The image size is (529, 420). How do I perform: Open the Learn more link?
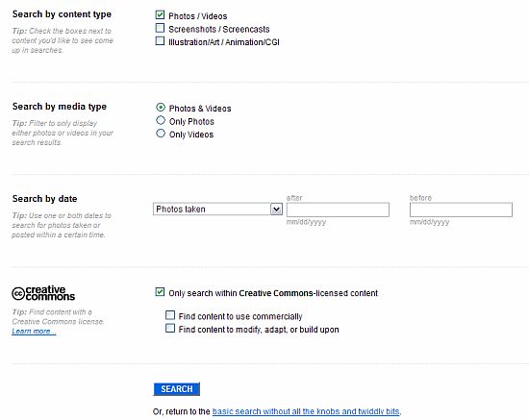[34, 331]
